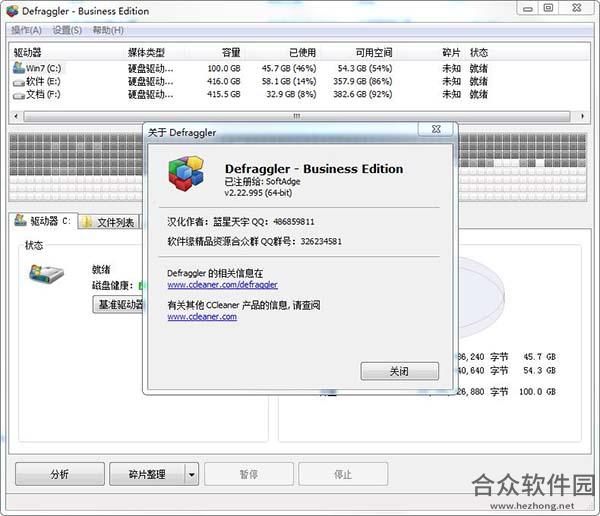Open the www.ccleaner.com link
The width and height of the screenshot is (600, 516).
[x=202, y=317]
